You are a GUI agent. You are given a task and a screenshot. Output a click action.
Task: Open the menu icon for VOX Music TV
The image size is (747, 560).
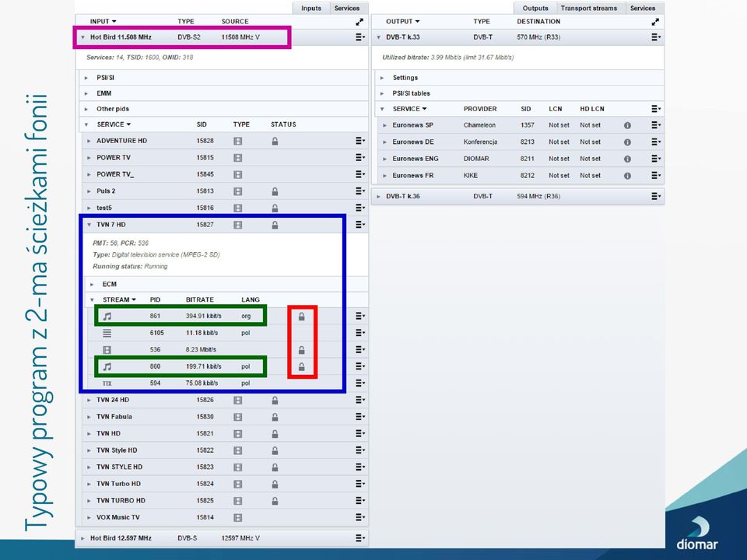coord(359,517)
